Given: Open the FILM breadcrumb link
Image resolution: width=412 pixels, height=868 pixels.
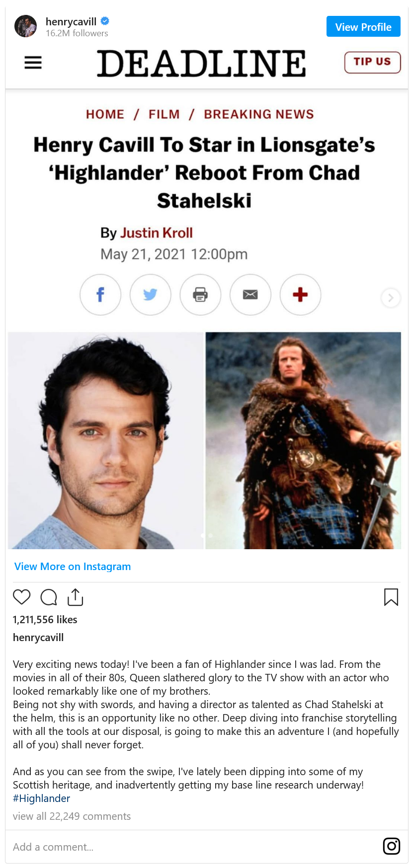Looking at the screenshot, I should click(164, 114).
